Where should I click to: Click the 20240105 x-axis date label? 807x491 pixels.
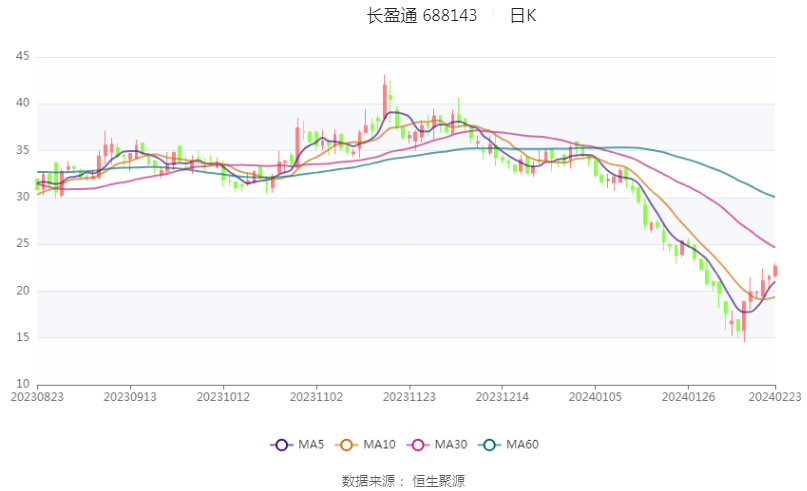click(x=595, y=397)
